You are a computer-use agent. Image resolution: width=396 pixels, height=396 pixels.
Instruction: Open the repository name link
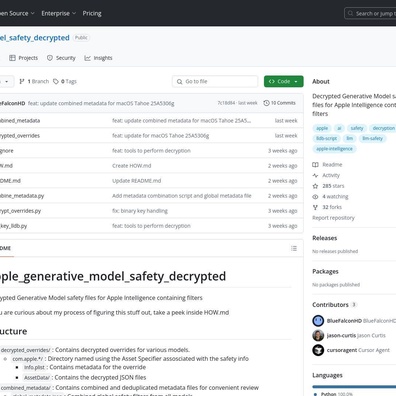pyautogui.click(x=35, y=38)
